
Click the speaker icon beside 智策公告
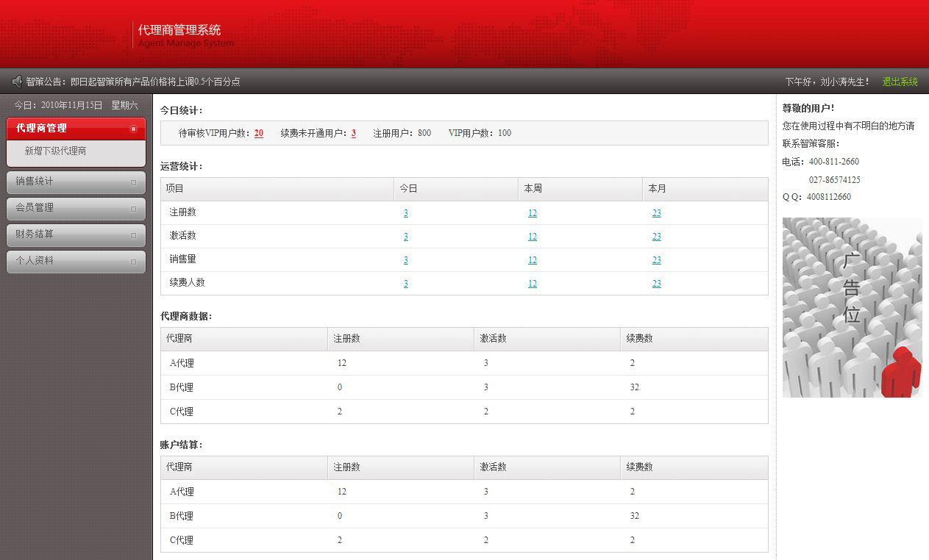click(x=17, y=82)
